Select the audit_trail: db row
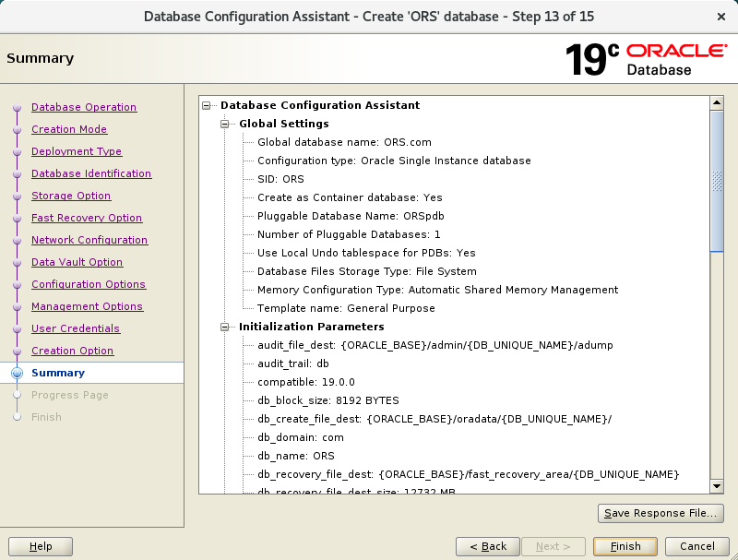The image size is (738, 560). 292,363
